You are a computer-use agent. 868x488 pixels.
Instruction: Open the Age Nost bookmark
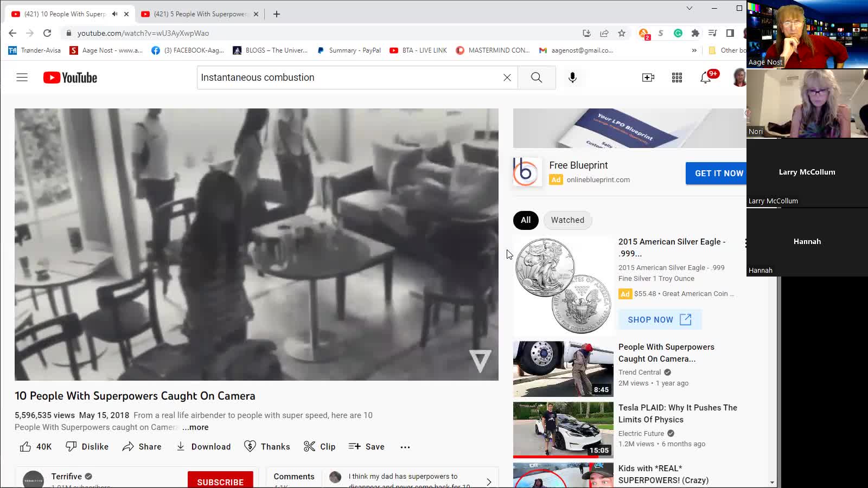click(x=106, y=50)
